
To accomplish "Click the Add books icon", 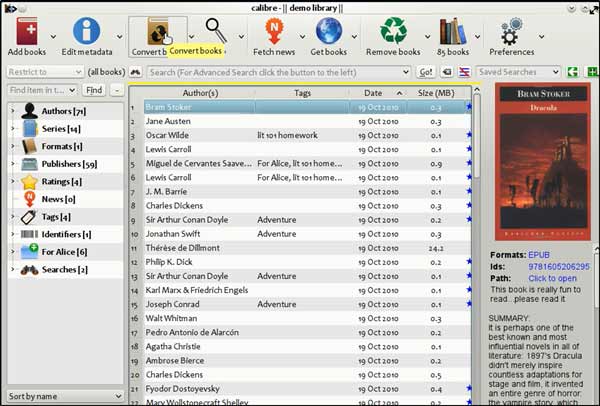I will (27, 31).
